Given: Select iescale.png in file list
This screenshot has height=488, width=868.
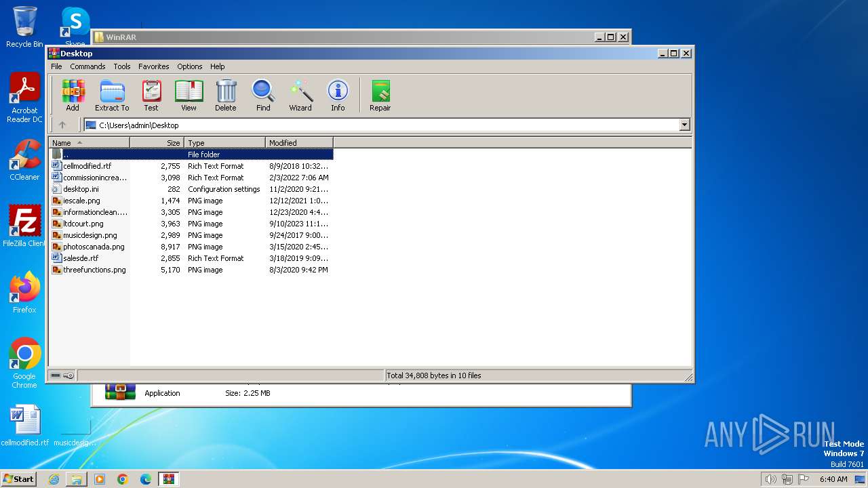Looking at the screenshot, I should coord(191,201).
